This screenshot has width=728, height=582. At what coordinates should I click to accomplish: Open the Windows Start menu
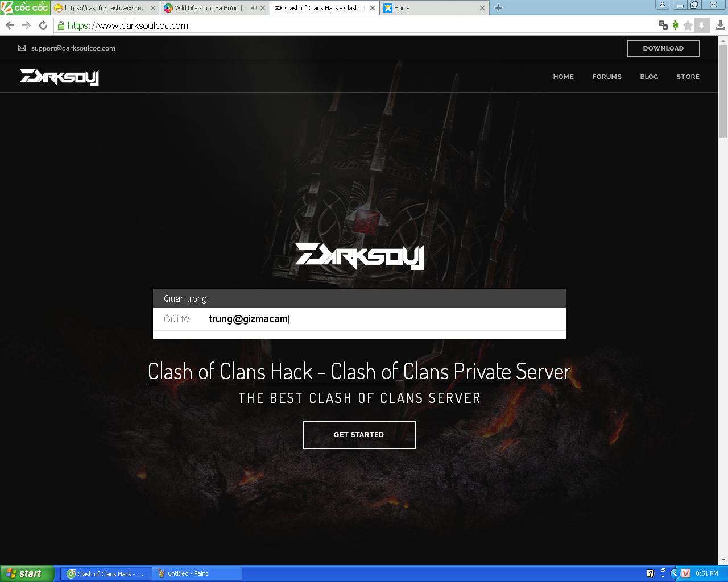(x=27, y=573)
